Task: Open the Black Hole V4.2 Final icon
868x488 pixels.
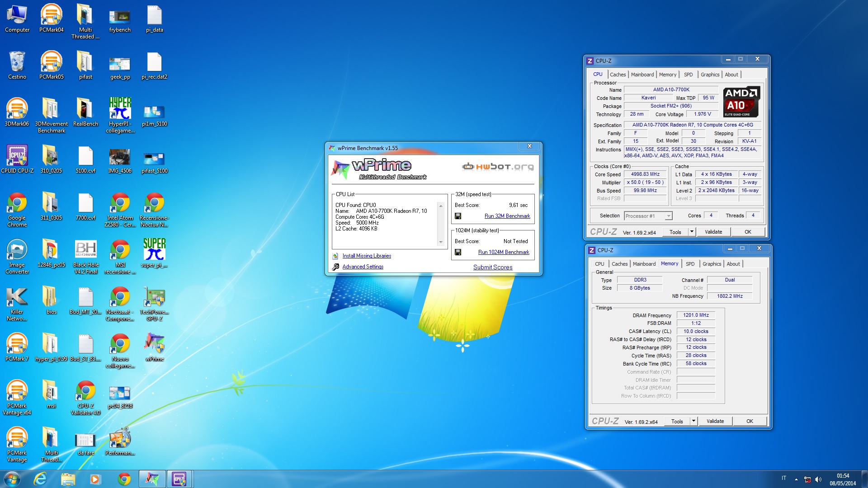Action: coord(85,257)
